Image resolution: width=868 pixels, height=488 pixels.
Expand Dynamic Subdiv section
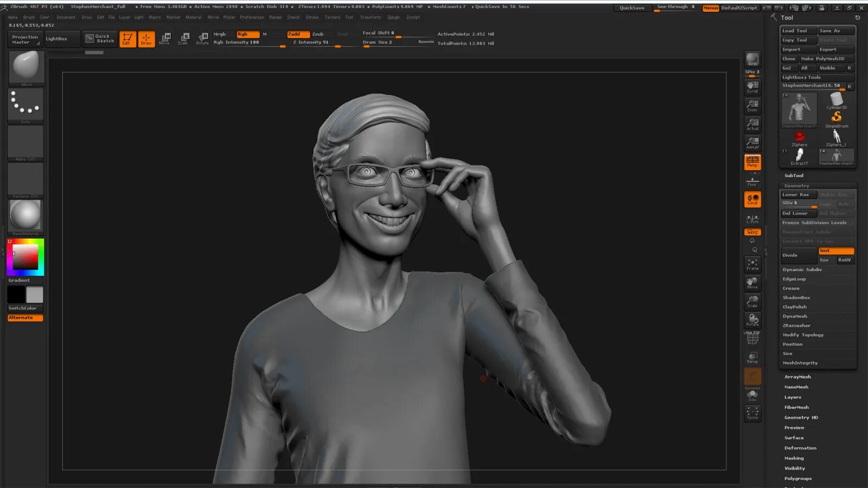(x=802, y=269)
